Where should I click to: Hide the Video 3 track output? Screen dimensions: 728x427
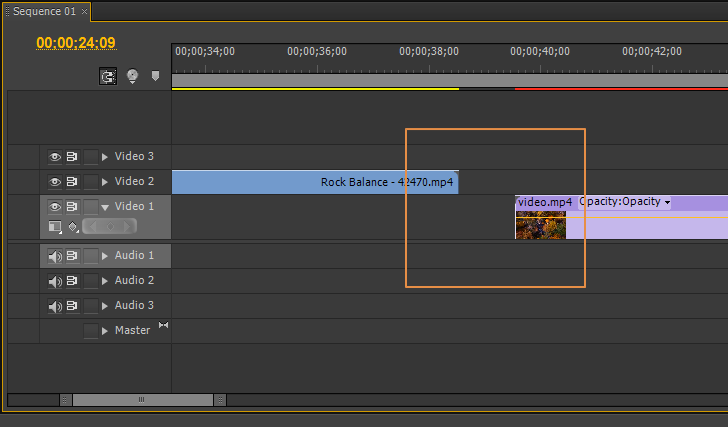click(x=55, y=157)
